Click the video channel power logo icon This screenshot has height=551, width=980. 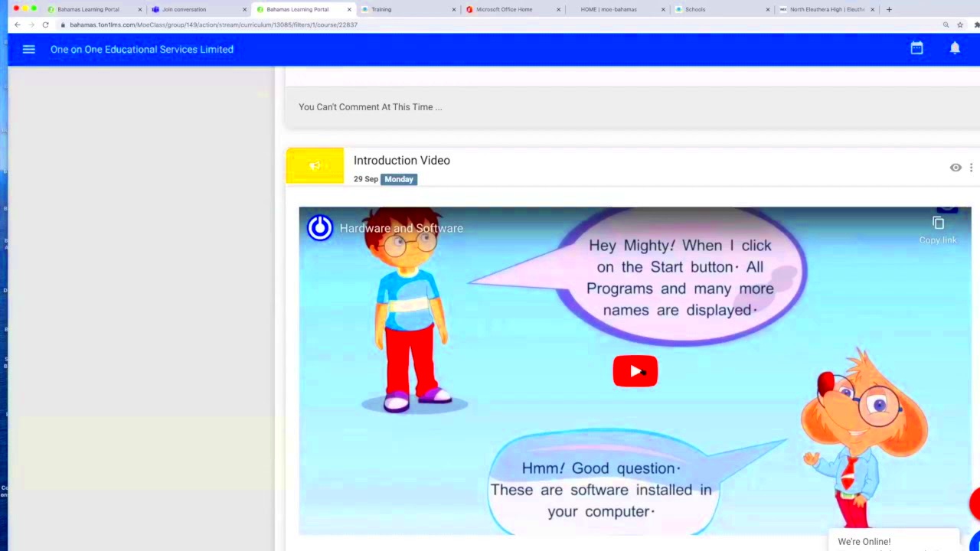[320, 227]
